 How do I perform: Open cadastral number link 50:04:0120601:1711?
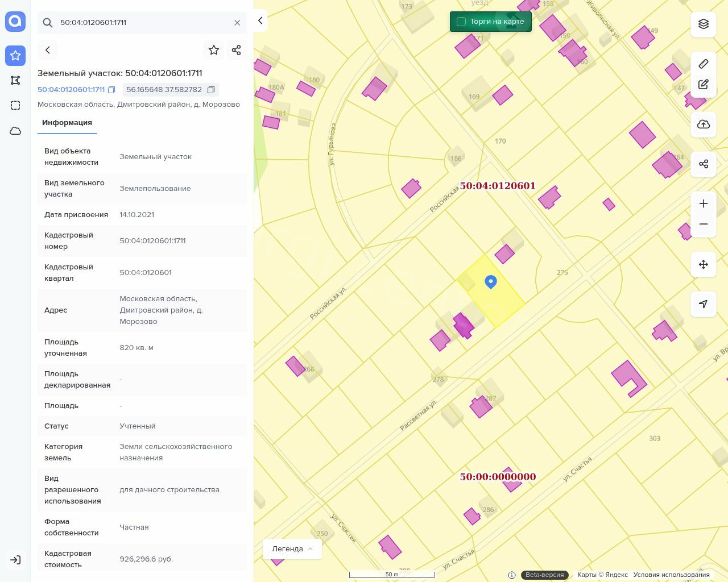(71, 90)
